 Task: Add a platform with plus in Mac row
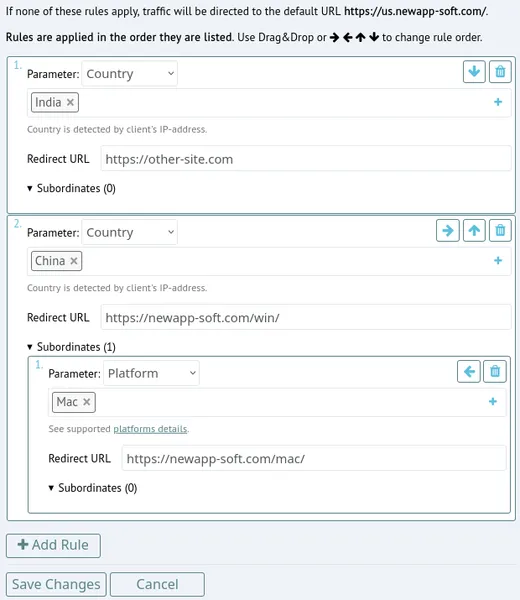click(493, 401)
